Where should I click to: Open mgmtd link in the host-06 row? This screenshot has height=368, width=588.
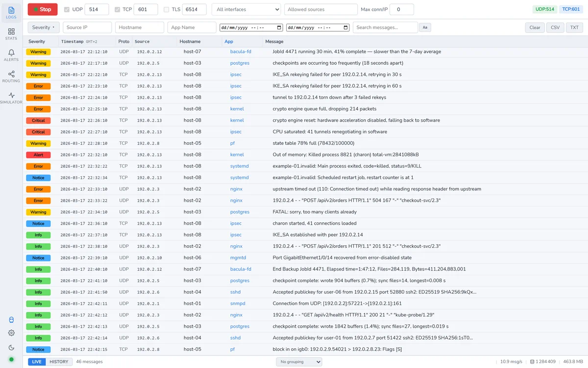click(x=238, y=258)
